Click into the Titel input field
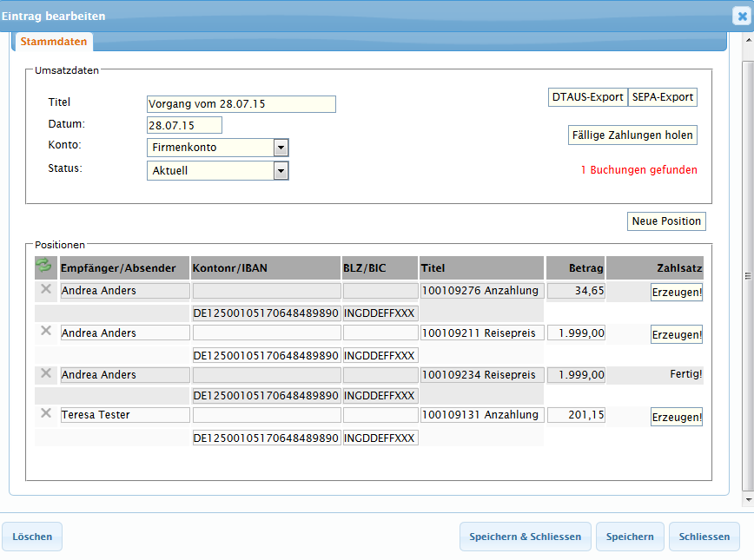 (x=241, y=104)
